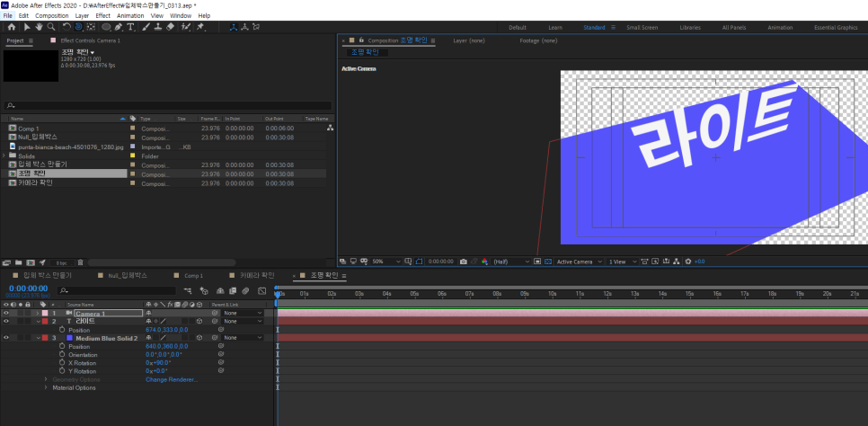Screen dimensions: 868x426
Task: Select the Zoom magnifier tool
Action: click(51, 27)
